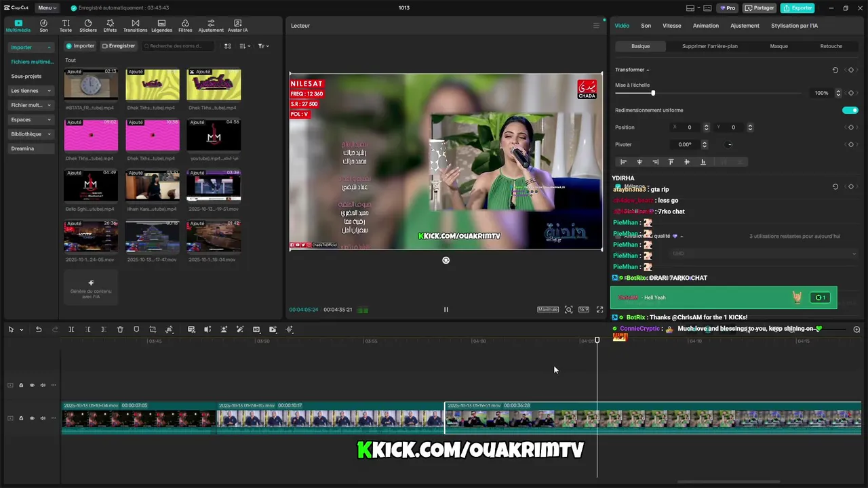The width and height of the screenshot is (868, 488).
Task: Click the Pro badge button
Action: [x=728, y=8]
